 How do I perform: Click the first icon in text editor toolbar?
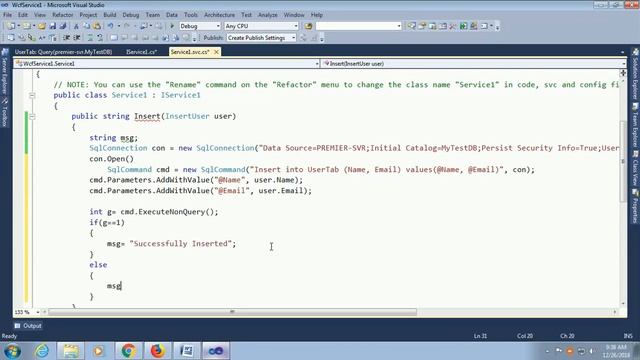(x=11, y=38)
